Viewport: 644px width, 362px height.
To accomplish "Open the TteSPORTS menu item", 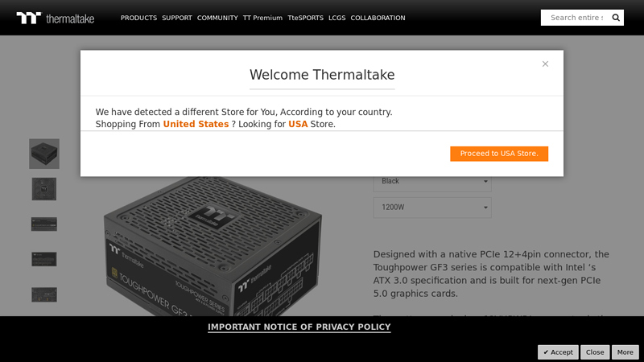I will coord(305,18).
